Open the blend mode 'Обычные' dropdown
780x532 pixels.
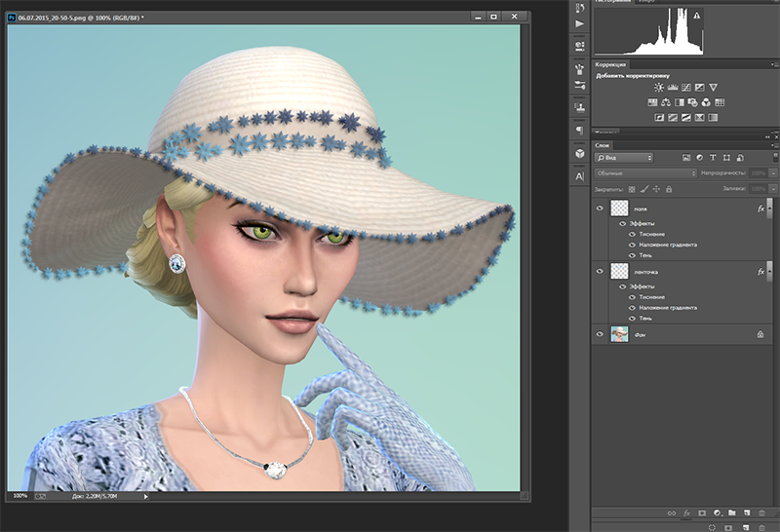click(x=645, y=173)
